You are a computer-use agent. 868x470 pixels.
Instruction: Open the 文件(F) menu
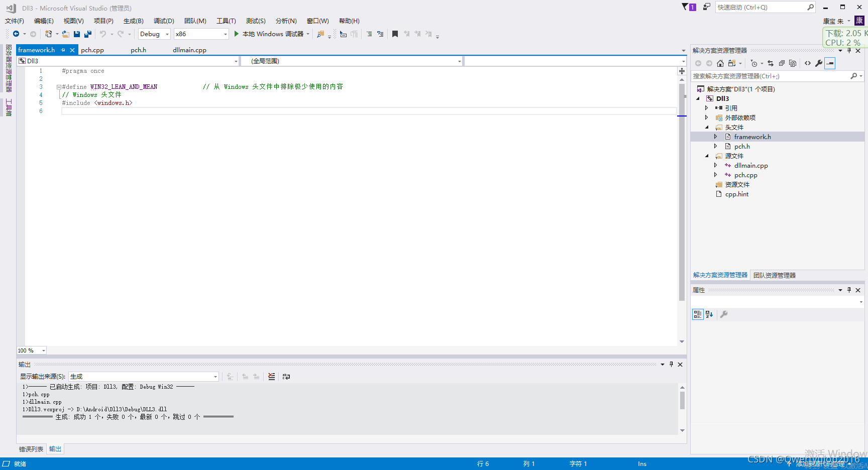(15, 21)
